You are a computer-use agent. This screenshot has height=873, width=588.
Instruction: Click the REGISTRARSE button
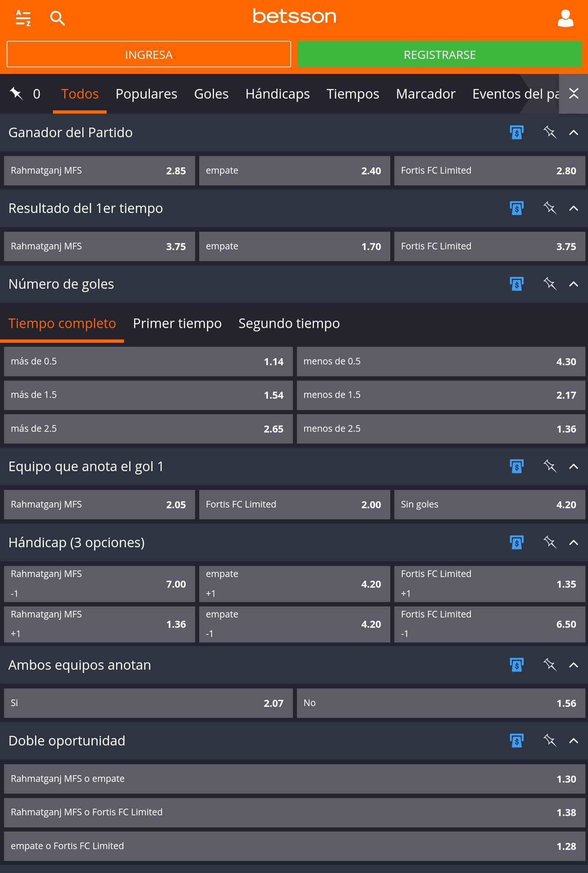pos(440,54)
